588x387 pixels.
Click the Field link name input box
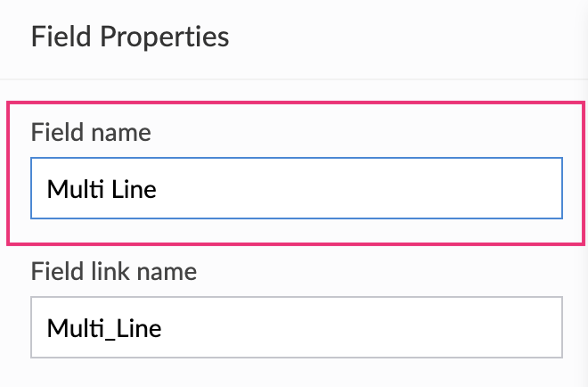[x=296, y=327]
